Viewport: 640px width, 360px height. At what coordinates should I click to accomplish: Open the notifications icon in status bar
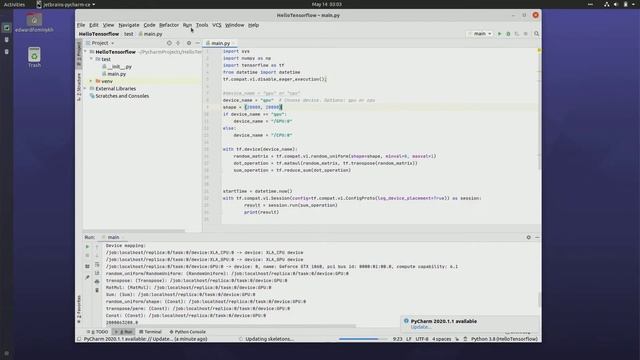[465, 339]
